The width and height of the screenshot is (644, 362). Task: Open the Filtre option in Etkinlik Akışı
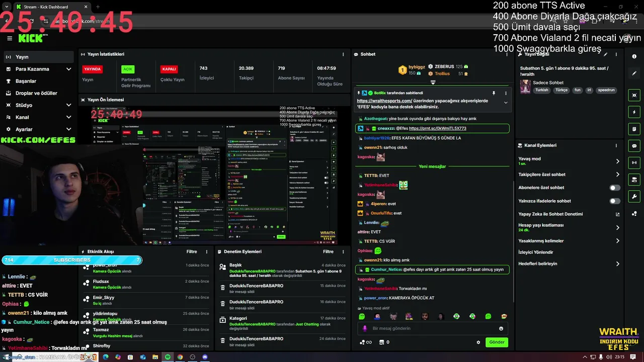(x=192, y=251)
